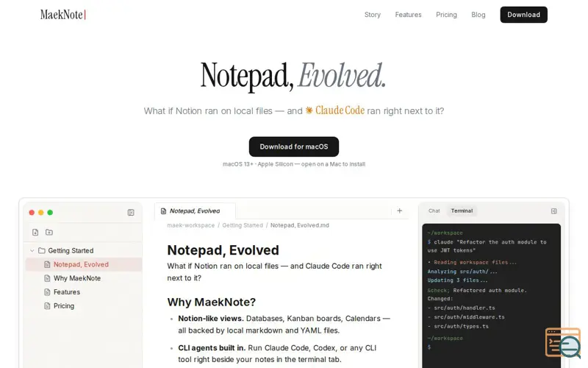This screenshot has height=368, width=588.
Task: Click the green maximize traffic light
Action: click(50, 213)
